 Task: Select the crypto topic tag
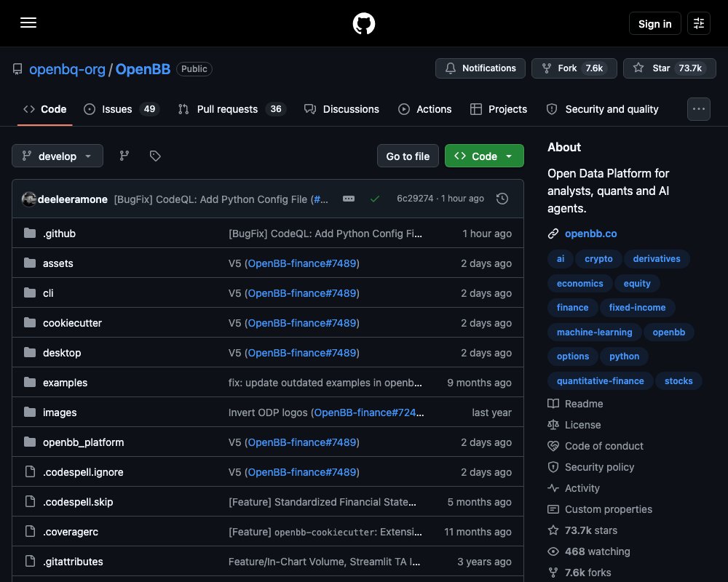[598, 258]
